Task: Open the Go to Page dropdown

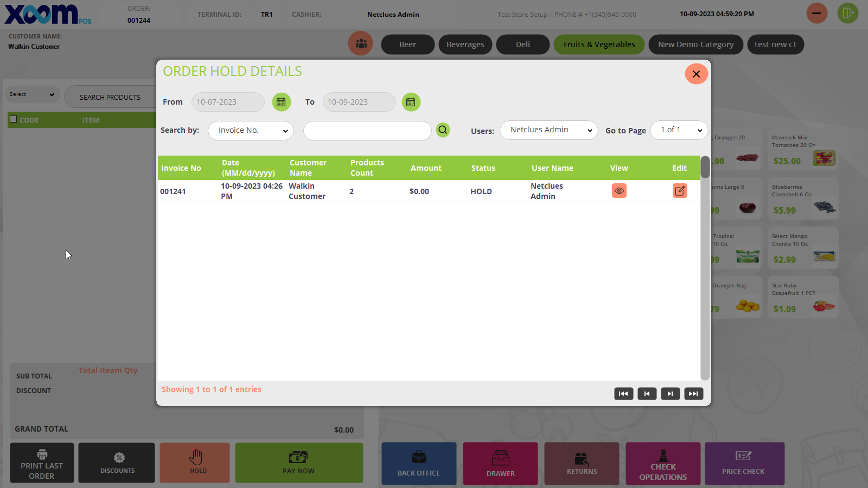Action: pyautogui.click(x=679, y=130)
